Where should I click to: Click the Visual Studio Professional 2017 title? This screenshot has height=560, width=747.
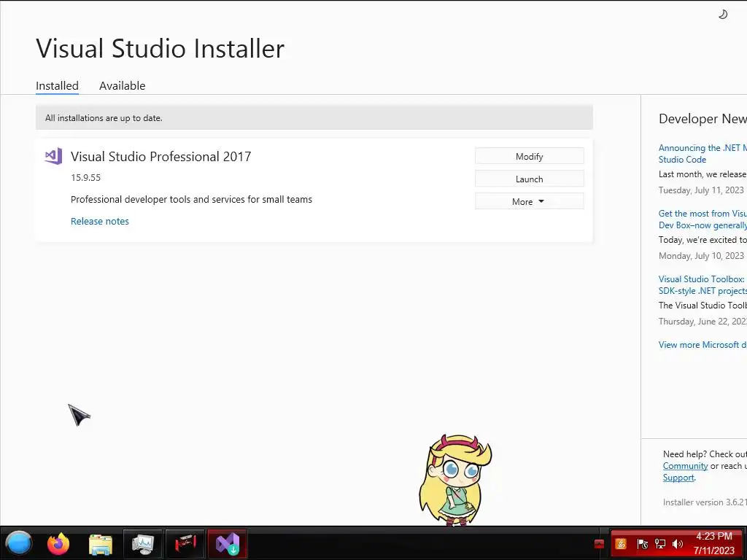(160, 156)
